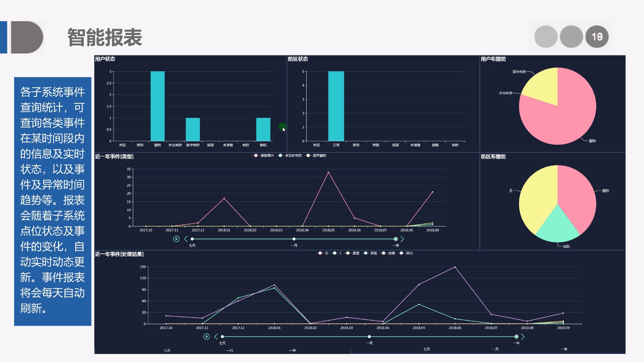The width and height of the screenshot is (644, 362).
Task: Pause the event-type chart timeline playback
Action: 176,239
